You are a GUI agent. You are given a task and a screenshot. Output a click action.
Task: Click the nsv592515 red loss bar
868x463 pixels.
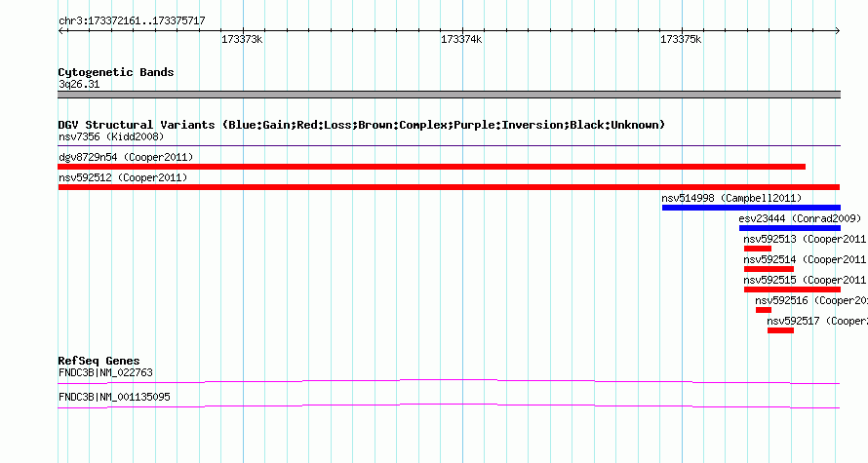792,289
